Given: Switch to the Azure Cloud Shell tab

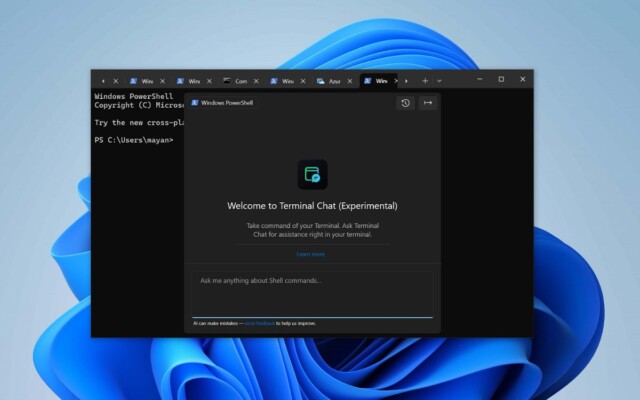Looking at the screenshot, I should point(335,81).
